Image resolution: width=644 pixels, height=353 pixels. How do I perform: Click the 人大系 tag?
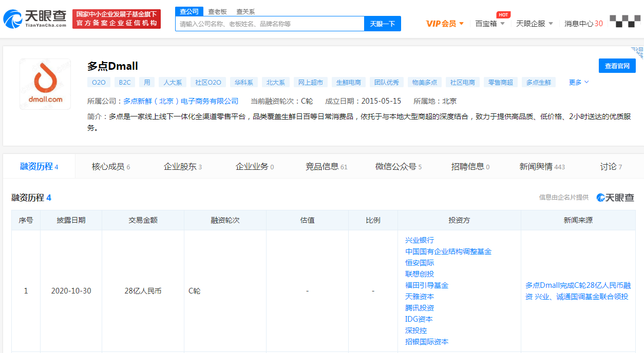pos(172,82)
